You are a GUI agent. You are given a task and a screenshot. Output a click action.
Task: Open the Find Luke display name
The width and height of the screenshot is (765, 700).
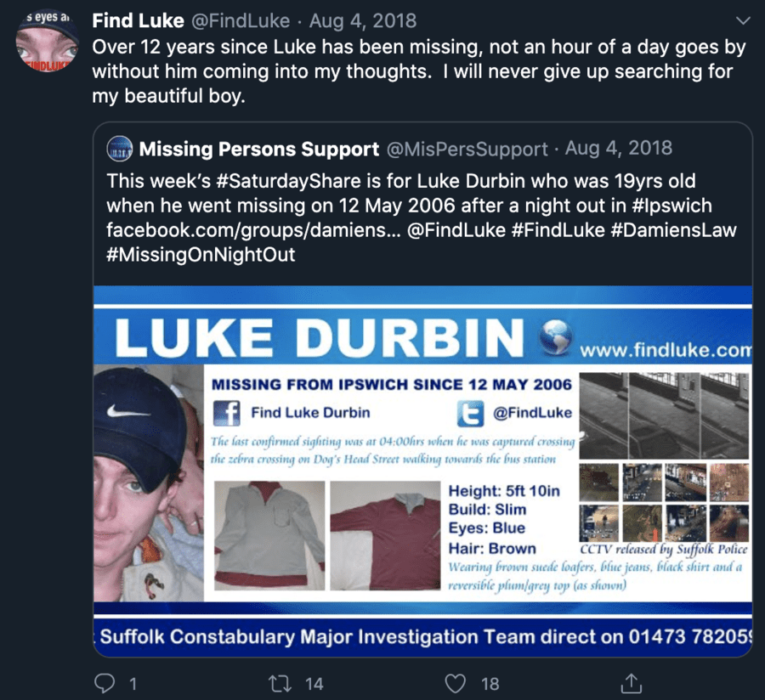pyautogui.click(x=138, y=20)
